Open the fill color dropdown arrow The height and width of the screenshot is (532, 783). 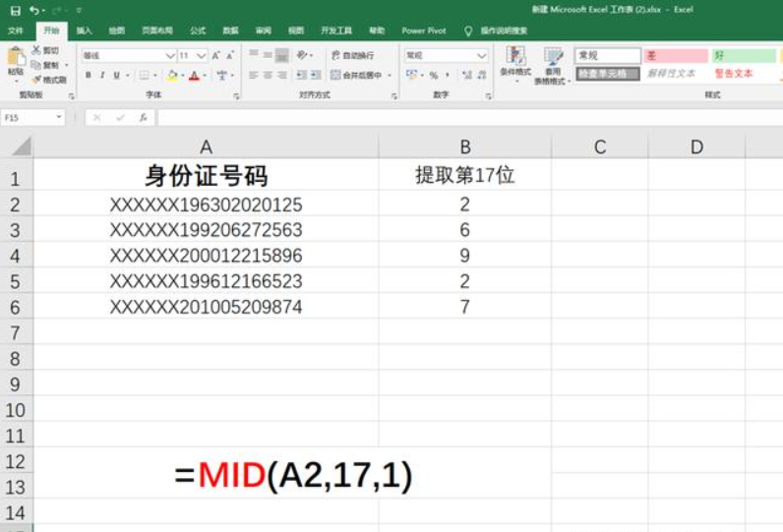(183, 76)
